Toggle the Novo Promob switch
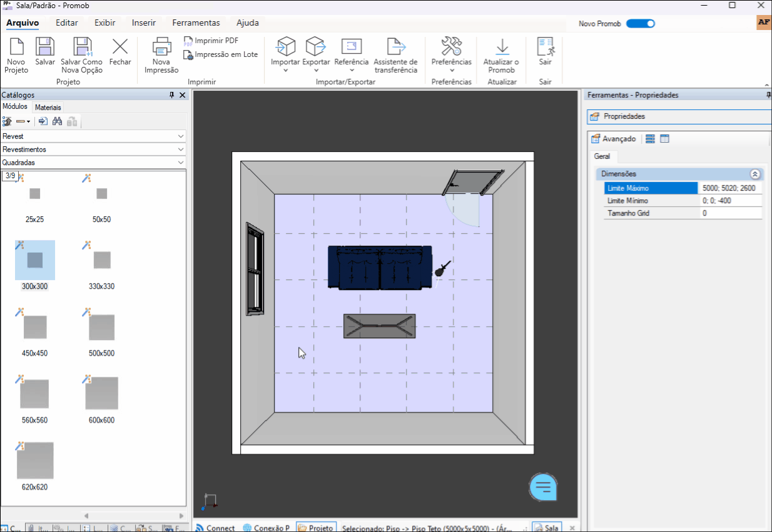This screenshot has width=772, height=532. [x=640, y=24]
